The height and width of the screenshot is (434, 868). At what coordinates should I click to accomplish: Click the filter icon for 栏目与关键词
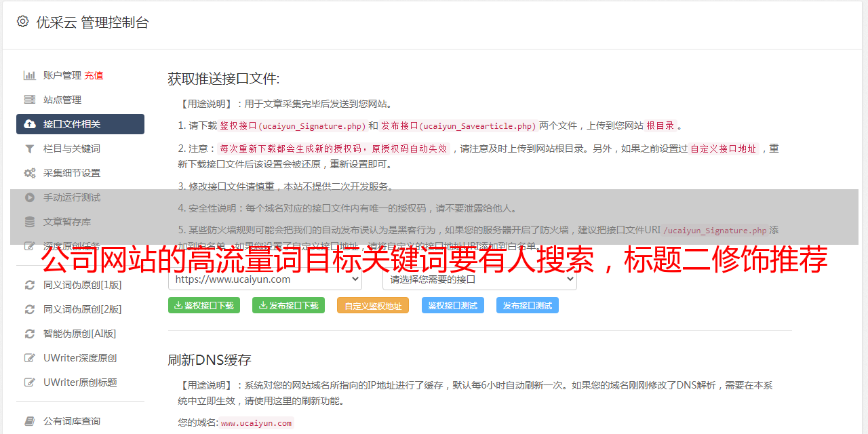[30, 149]
